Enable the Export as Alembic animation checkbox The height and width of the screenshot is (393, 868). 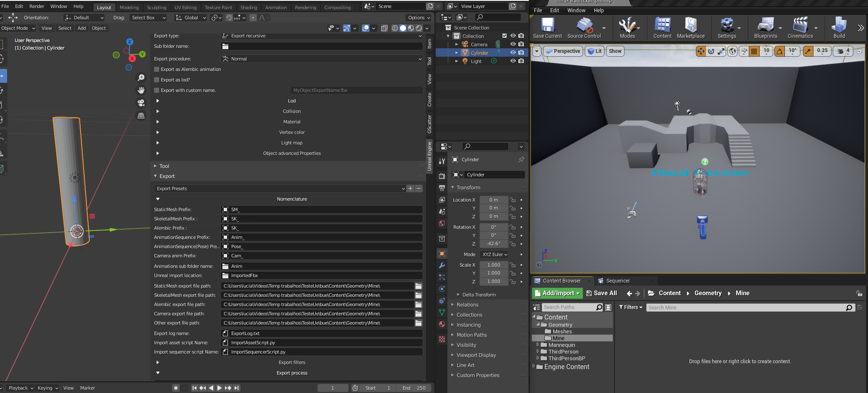click(156, 69)
